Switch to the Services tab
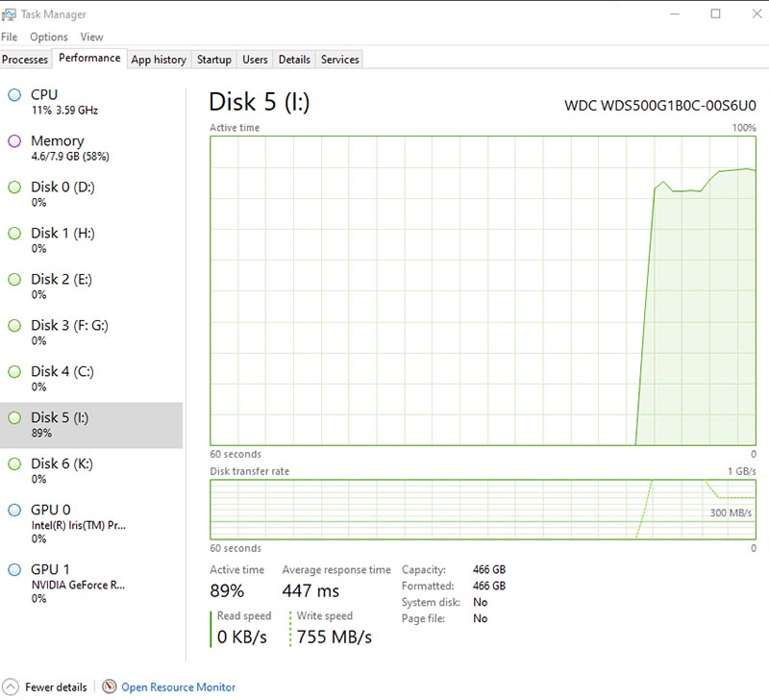 (340, 60)
